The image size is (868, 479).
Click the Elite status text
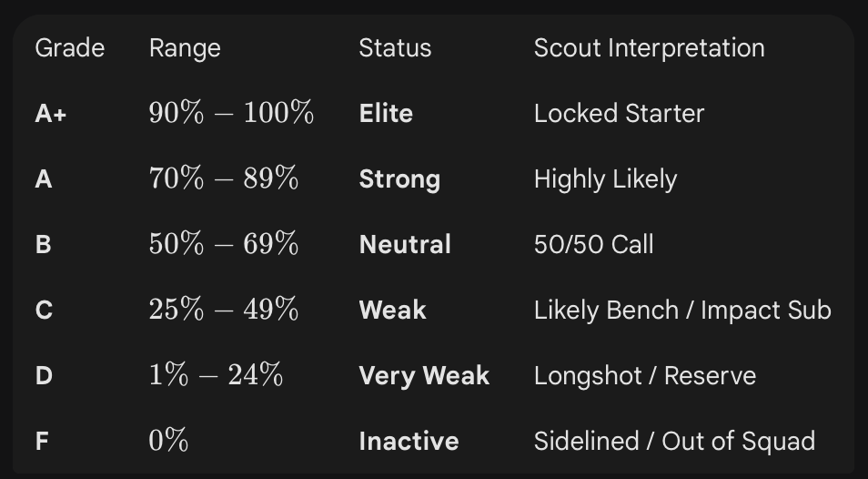coord(386,114)
